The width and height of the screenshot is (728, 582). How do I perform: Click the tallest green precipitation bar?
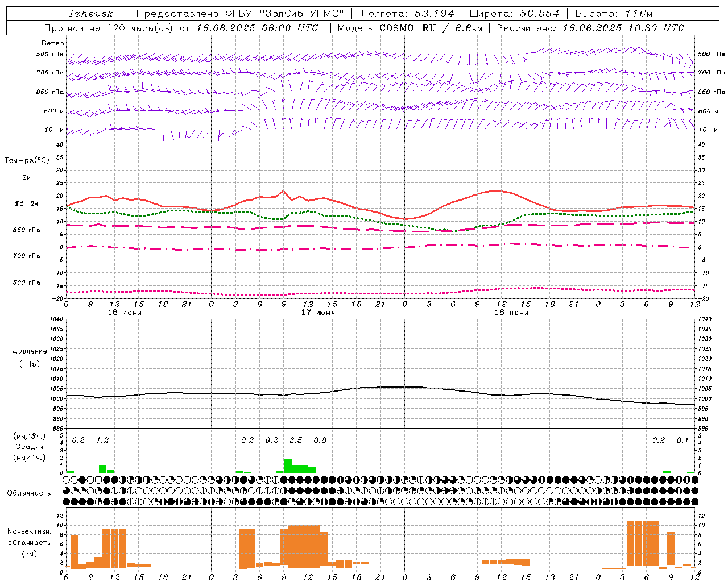tap(288, 466)
